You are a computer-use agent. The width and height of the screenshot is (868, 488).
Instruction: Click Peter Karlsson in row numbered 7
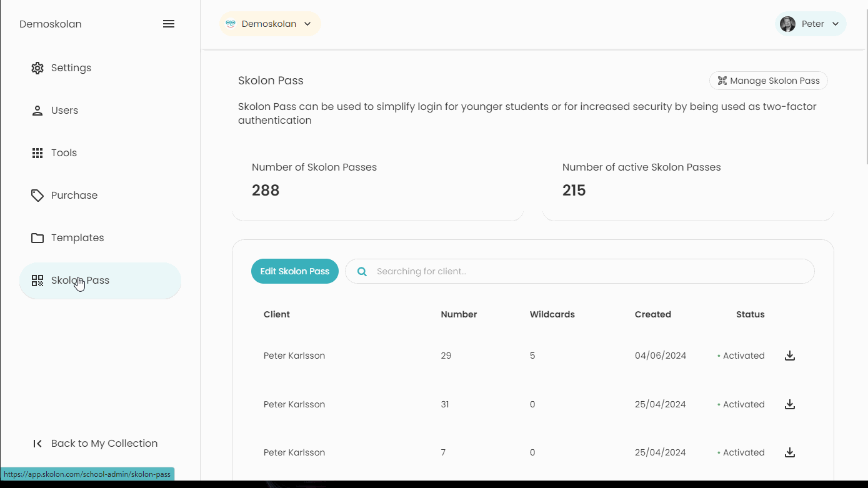(x=294, y=452)
